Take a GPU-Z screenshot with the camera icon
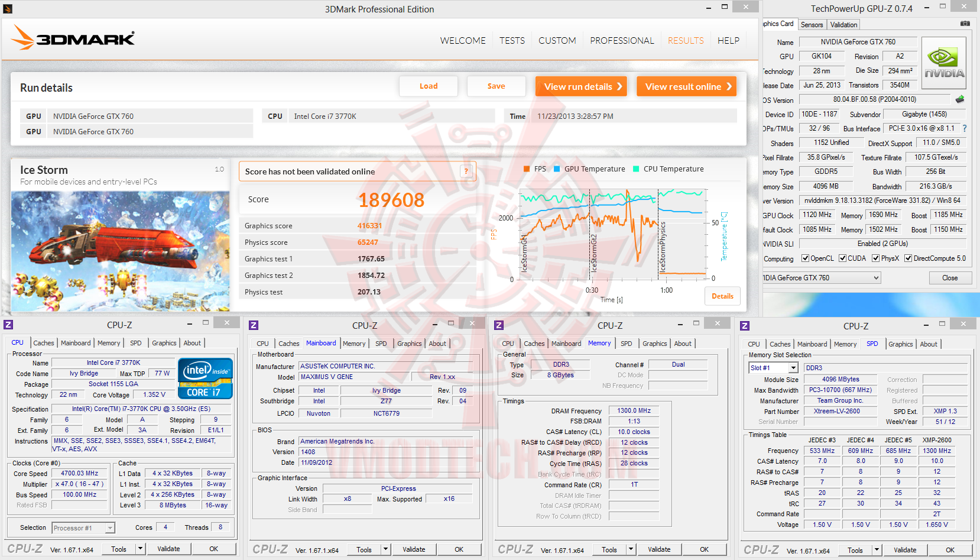980x560 pixels. pos(965,24)
